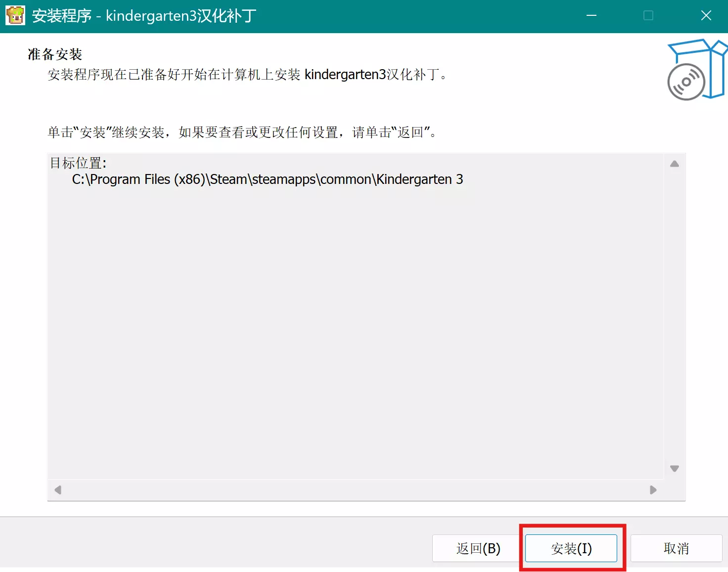
Task: Close the installer window
Action: 706,16
